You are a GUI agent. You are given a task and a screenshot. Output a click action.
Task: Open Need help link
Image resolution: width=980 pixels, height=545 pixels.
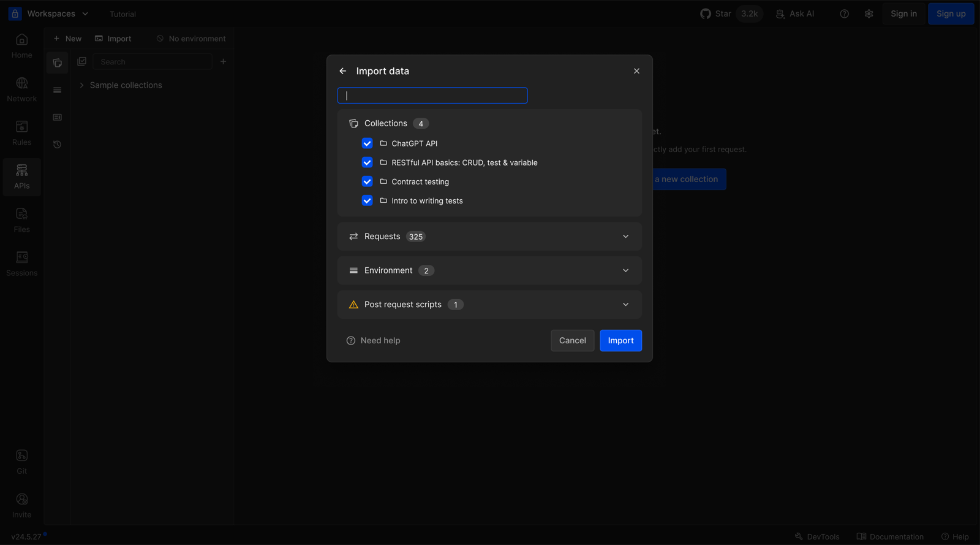coord(373,341)
